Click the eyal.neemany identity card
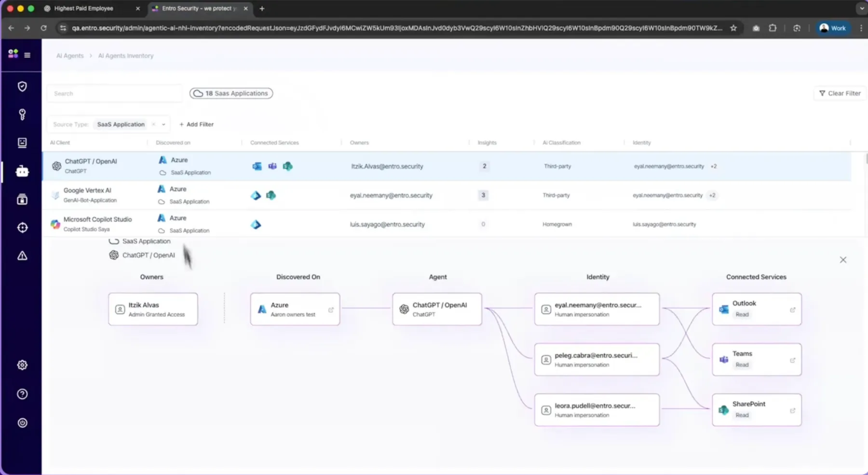Image resolution: width=868 pixels, height=475 pixels. click(597, 309)
